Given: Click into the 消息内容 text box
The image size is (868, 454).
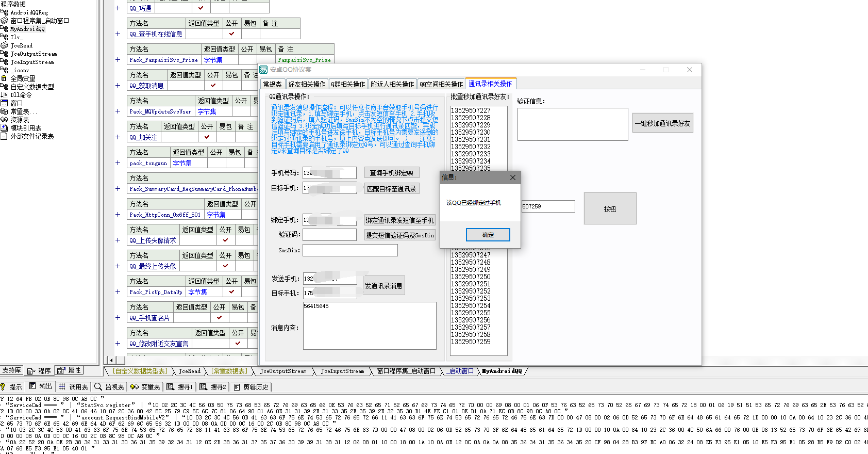Looking at the screenshot, I should click(370, 326).
